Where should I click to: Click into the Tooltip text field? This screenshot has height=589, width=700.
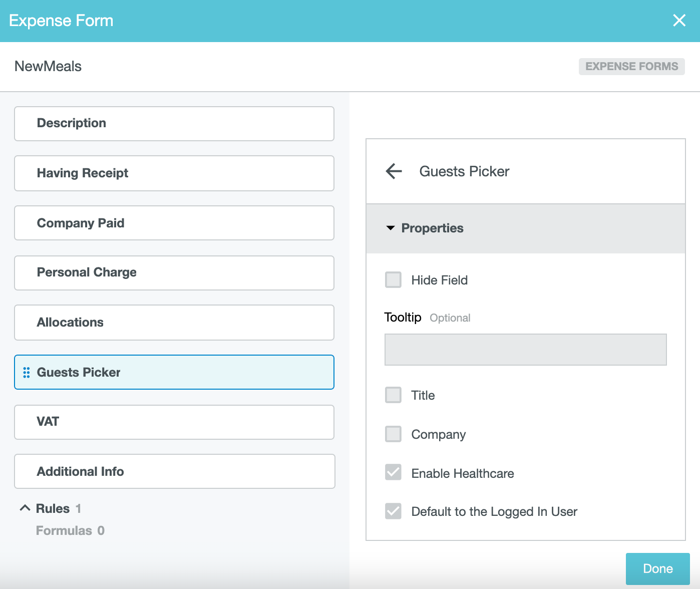[525, 350]
